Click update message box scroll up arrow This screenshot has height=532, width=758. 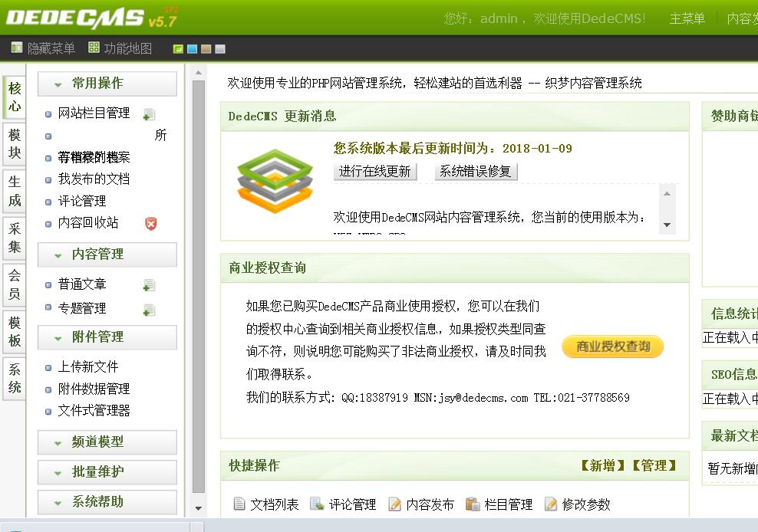pyautogui.click(x=667, y=194)
